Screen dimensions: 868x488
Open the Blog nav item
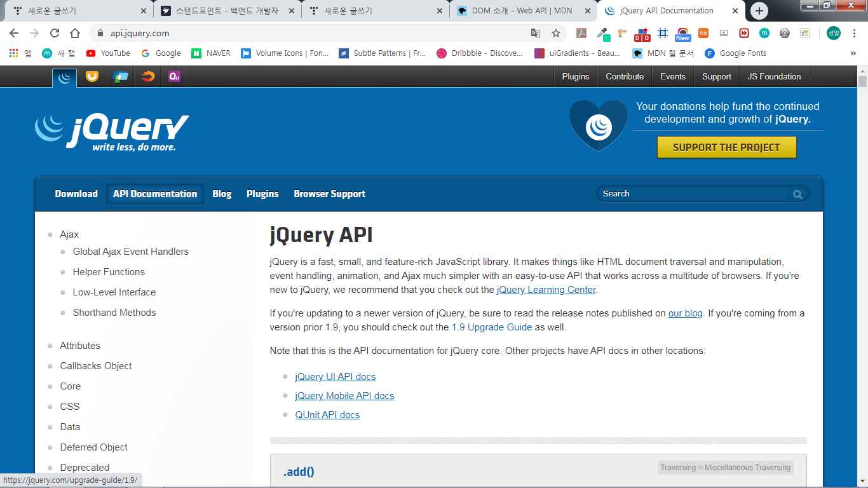[222, 194]
